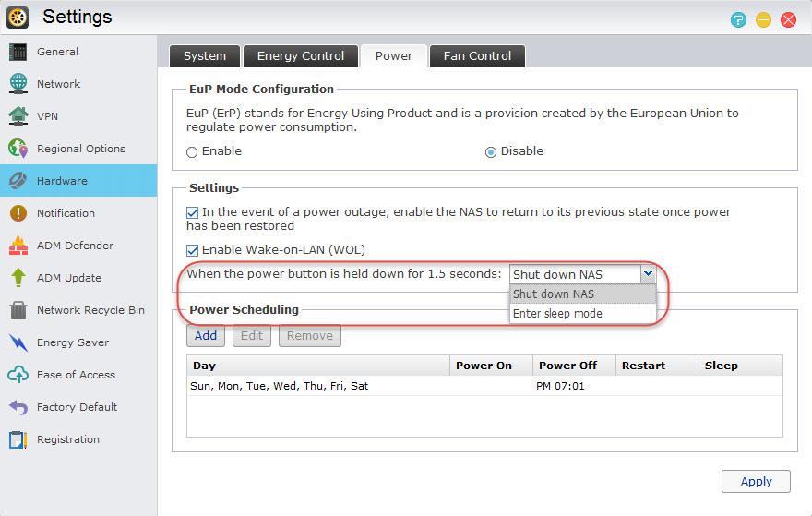Open Network Recycle Bin label
Image resolution: width=812 pixels, height=516 pixels.
(90, 310)
